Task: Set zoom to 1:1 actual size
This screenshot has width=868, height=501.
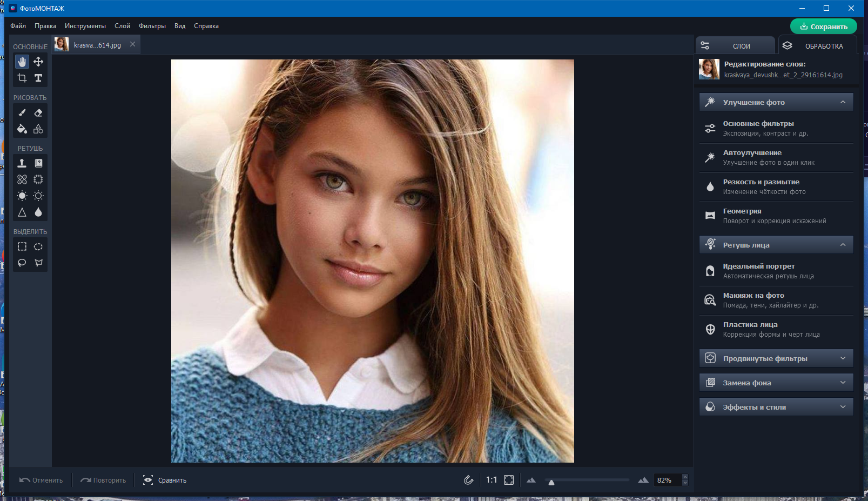Action: click(491, 480)
